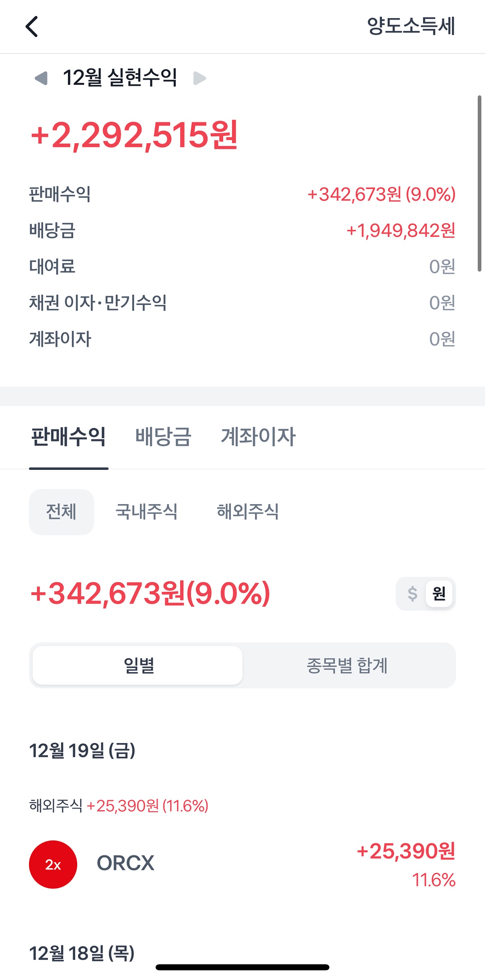
Task: Select 원 currency toggle
Action: (439, 593)
